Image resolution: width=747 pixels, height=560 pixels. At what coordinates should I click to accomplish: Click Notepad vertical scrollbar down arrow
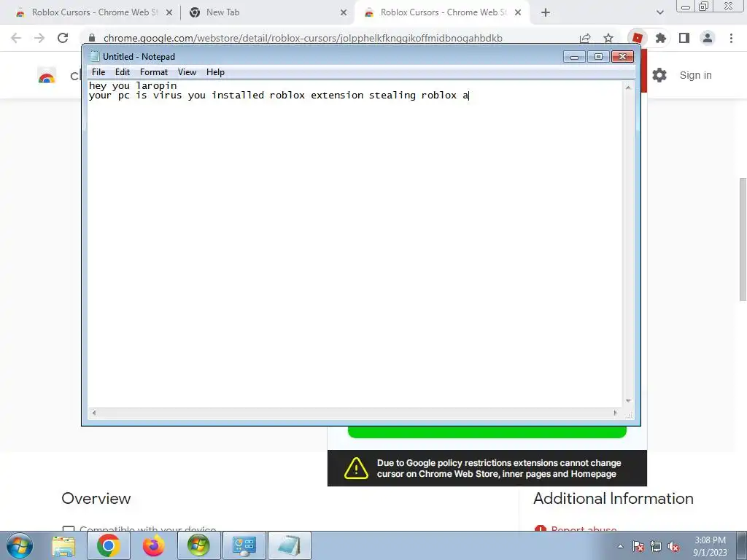[628, 402]
